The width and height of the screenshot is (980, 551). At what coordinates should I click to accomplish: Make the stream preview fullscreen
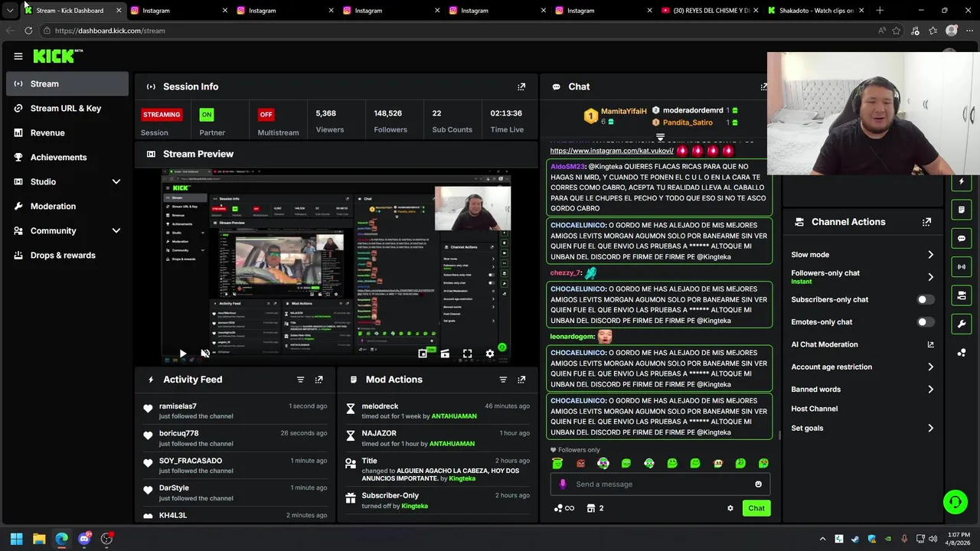(467, 354)
